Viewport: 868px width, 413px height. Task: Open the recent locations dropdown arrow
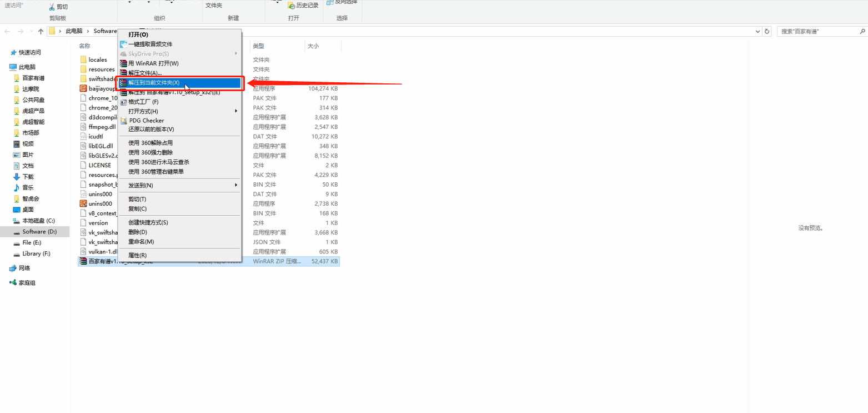tap(31, 31)
